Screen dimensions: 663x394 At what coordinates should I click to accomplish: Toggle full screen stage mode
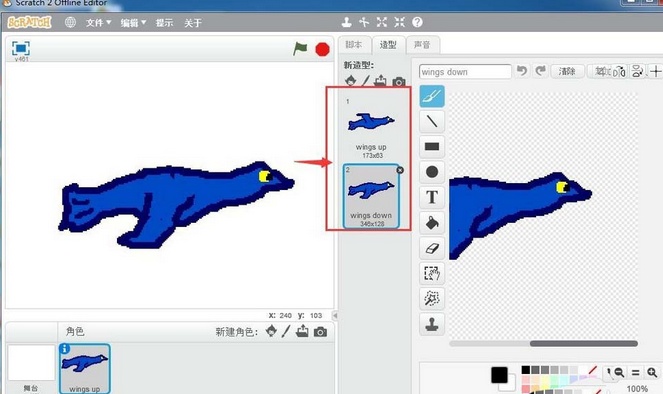click(x=21, y=48)
